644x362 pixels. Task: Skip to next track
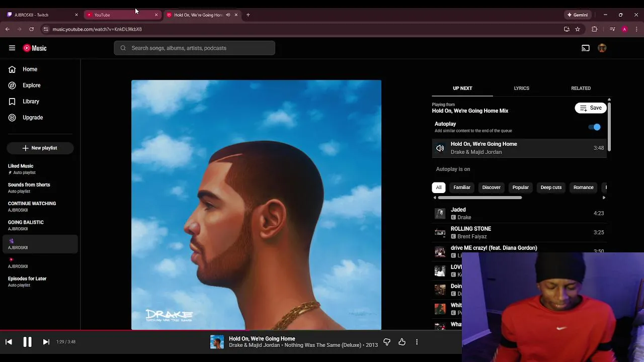[x=46, y=342]
